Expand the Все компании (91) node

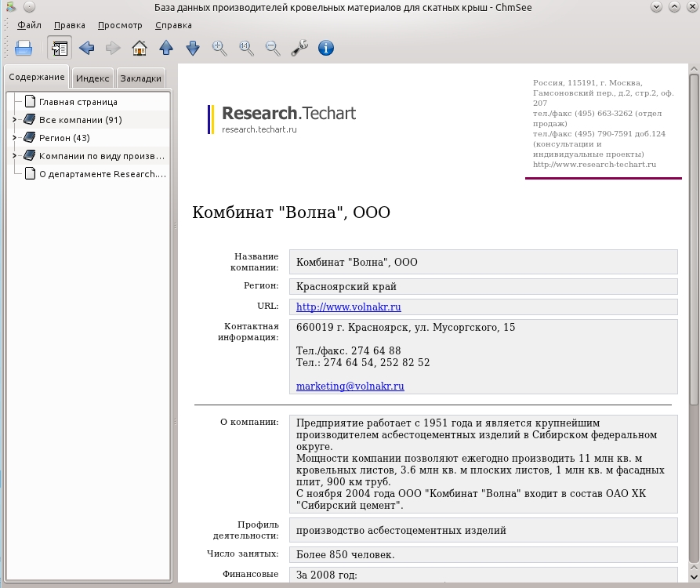pos(14,120)
